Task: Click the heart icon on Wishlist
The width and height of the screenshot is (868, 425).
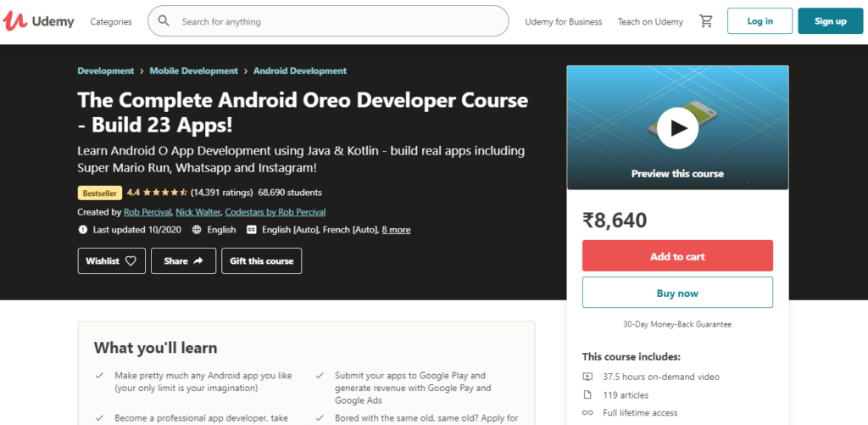Action: tap(131, 261)
